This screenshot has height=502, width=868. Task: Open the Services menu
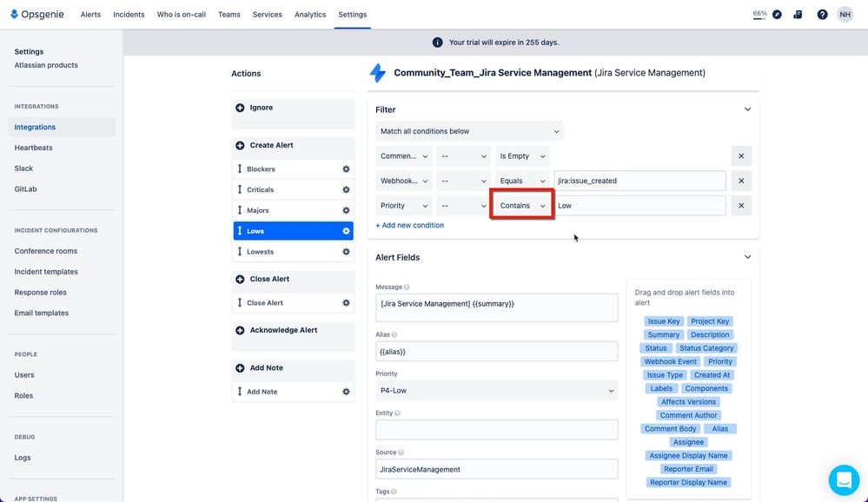pyautogui.click(x=268, y=15)
